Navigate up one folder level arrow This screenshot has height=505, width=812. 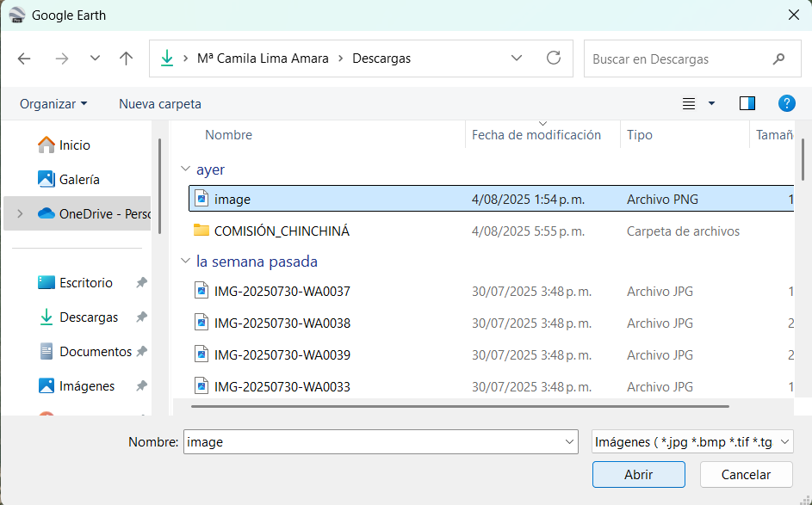point(126,59)
